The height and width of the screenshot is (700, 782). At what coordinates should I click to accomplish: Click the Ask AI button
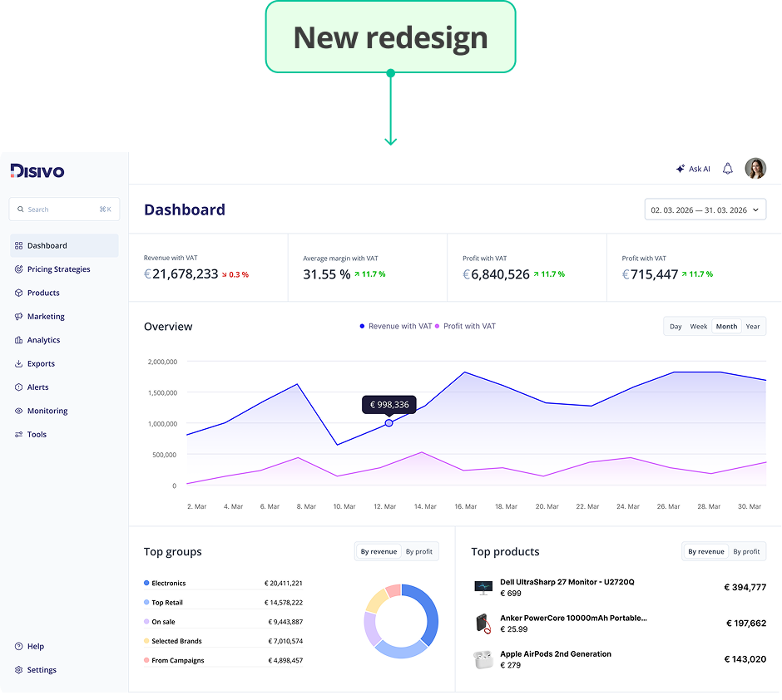point(693,169)
